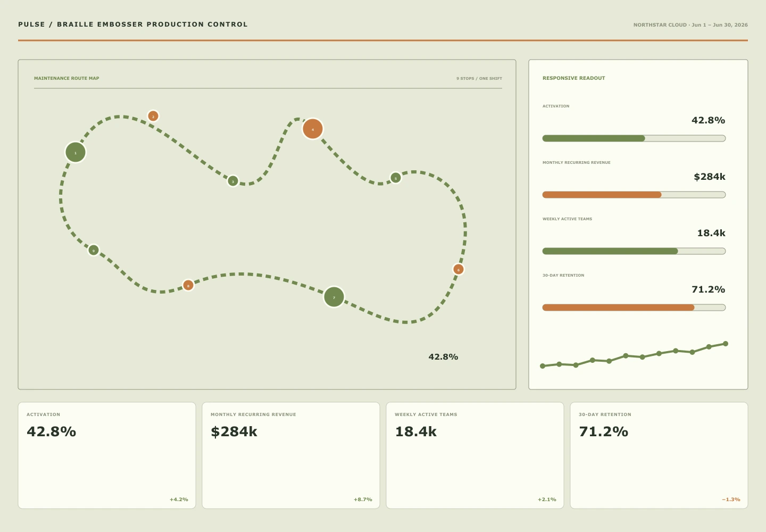Pick stop 9 on the maintenance route

point(94,250)
